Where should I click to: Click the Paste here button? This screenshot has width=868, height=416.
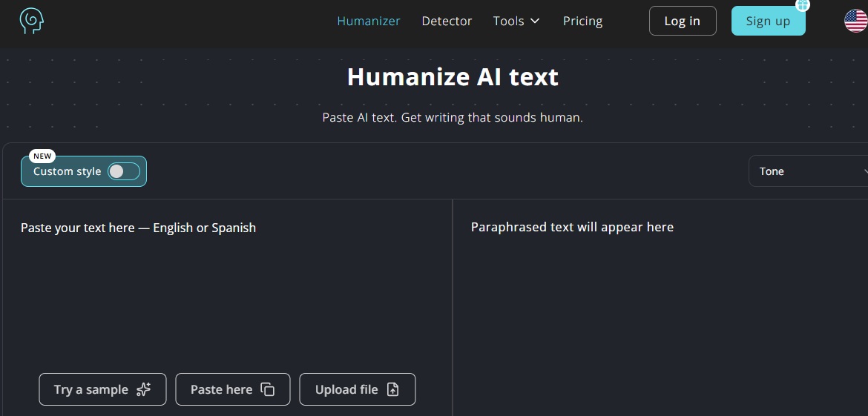(x=232, y=389)
